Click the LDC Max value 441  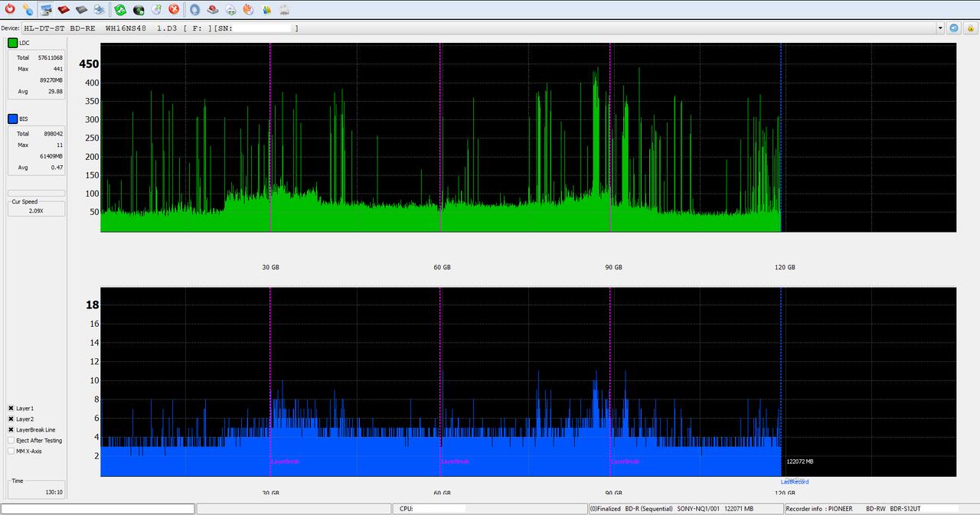click(57, 69)
